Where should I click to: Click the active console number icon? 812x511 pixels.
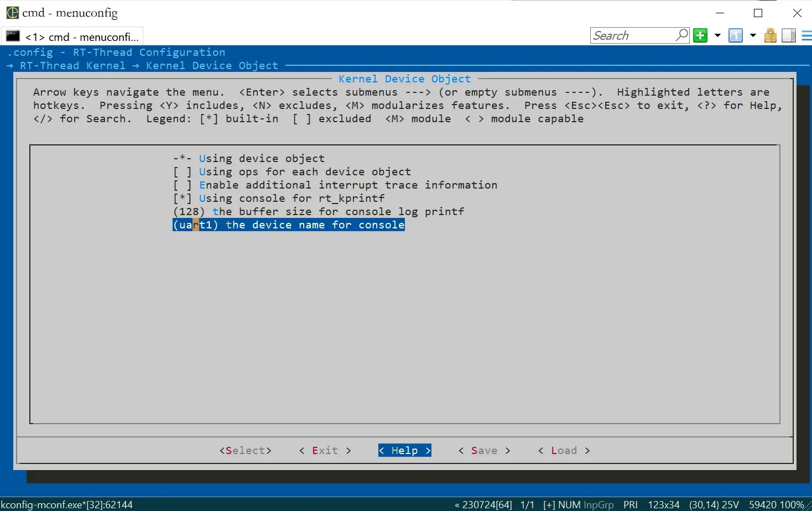tap(736, 35)
